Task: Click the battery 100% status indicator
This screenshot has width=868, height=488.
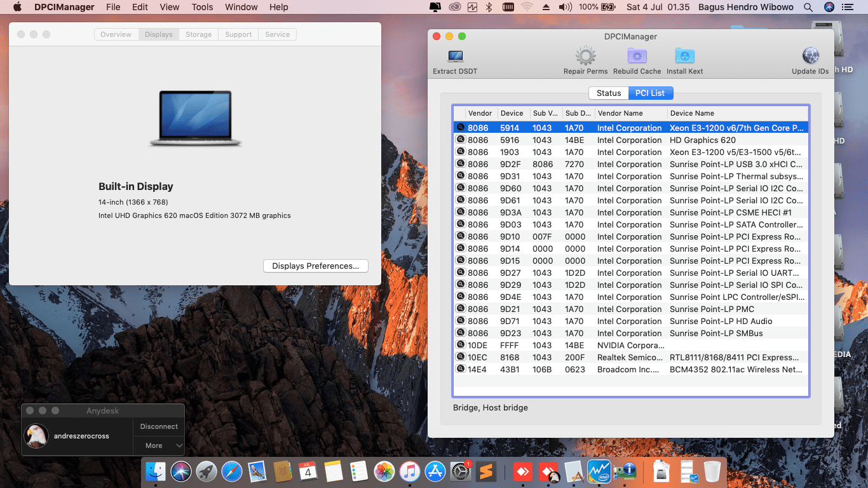Action: (x=597, y=7)
